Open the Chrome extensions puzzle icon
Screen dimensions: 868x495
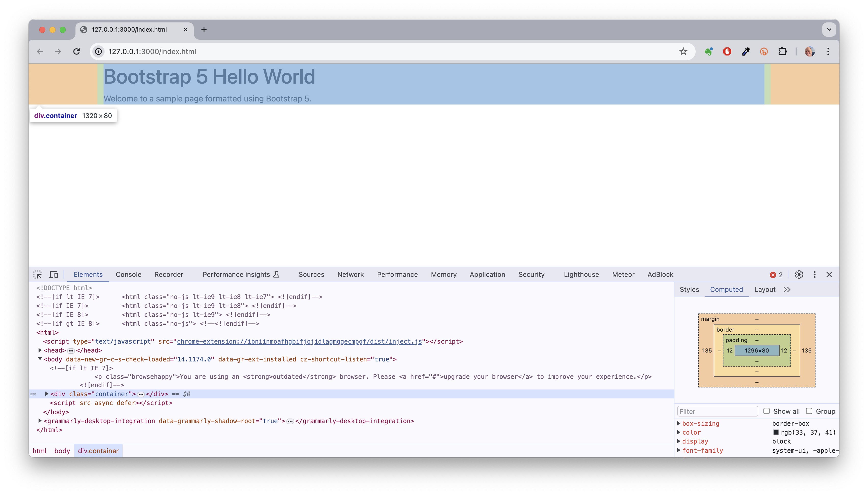tap(783, 51)
